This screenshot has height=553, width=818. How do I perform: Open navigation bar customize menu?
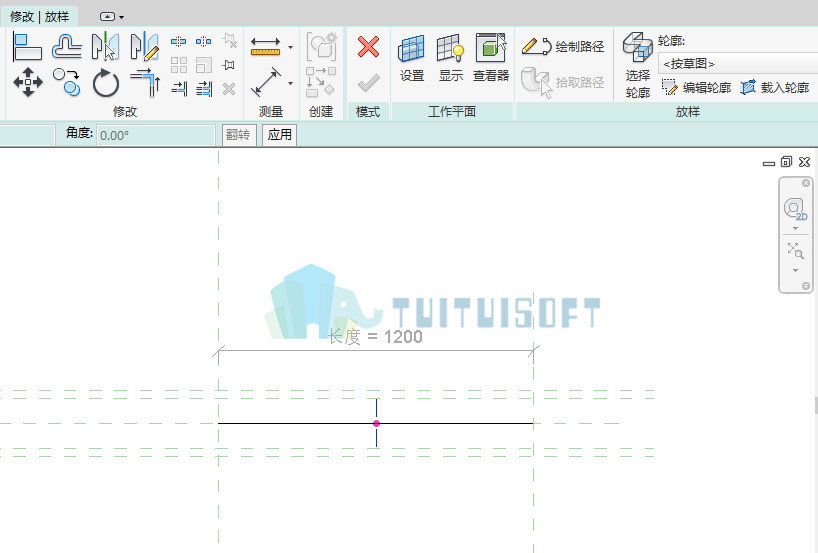pos(806,286)
